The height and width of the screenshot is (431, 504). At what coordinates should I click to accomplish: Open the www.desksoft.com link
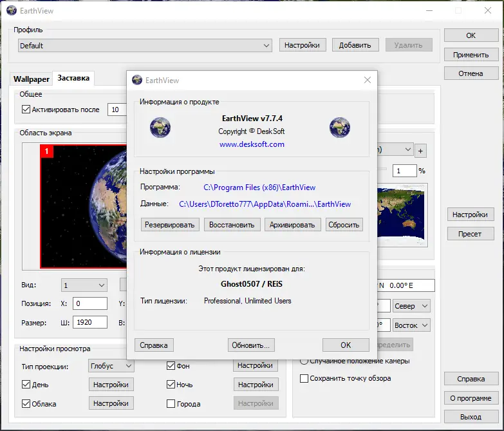click(252, 144)
